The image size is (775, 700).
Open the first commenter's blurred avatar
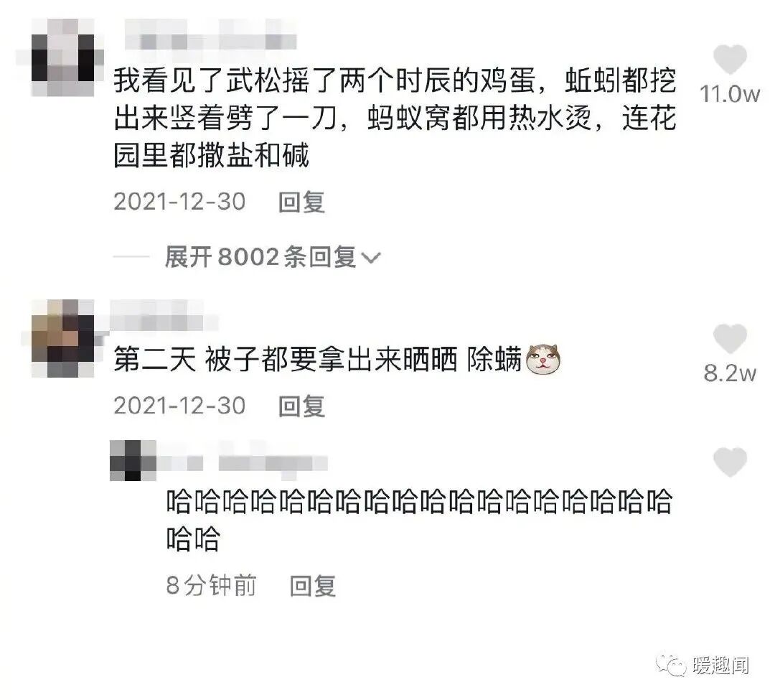pyautogui.click(x=62, y=58)
